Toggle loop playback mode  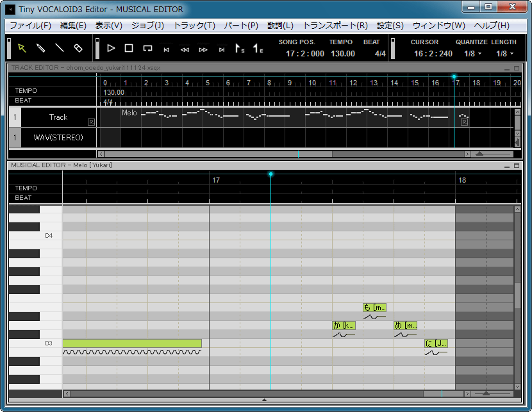pyautogui.click(x=147, y=49)
